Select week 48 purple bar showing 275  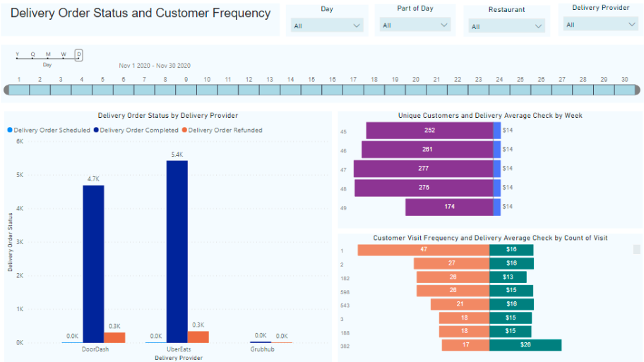(x=424, y=188)
